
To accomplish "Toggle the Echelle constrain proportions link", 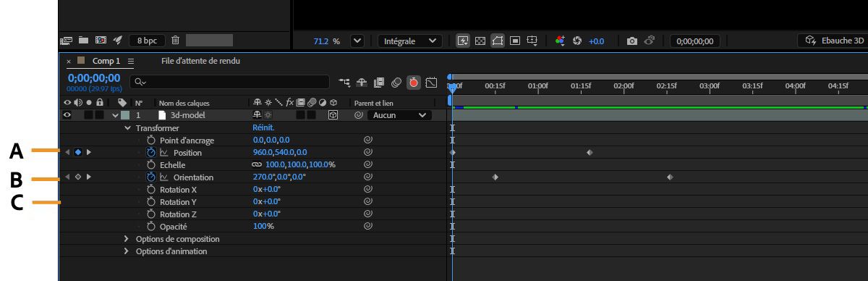I will (258, 165).
